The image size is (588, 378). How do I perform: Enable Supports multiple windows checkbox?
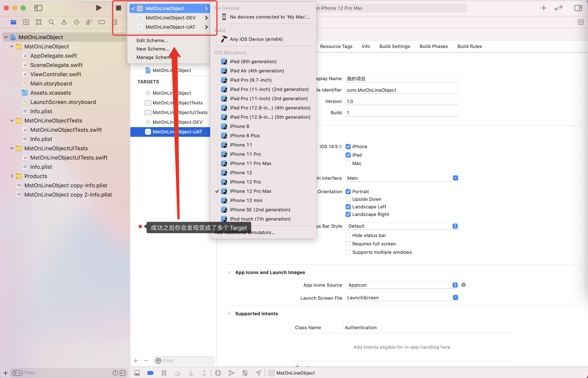348,252
